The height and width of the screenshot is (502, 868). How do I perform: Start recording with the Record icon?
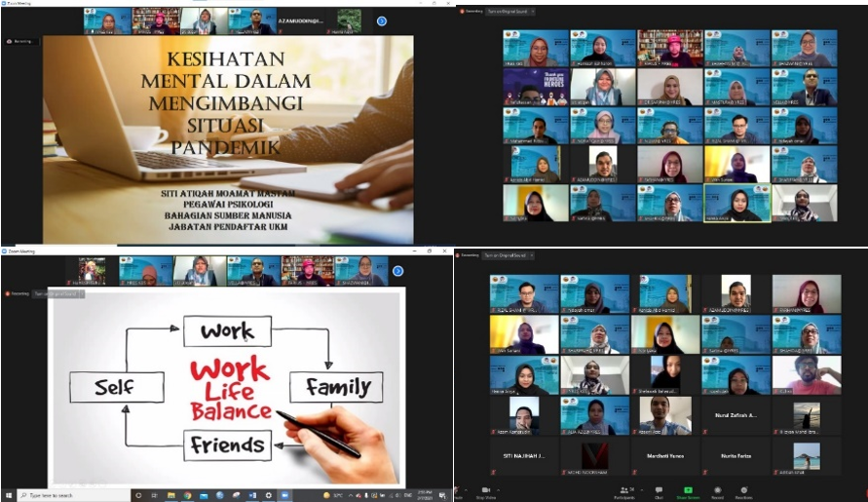coord(717,490)
